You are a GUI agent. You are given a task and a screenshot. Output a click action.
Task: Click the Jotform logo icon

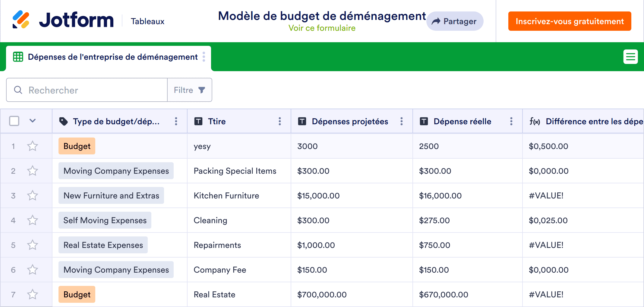21,20
